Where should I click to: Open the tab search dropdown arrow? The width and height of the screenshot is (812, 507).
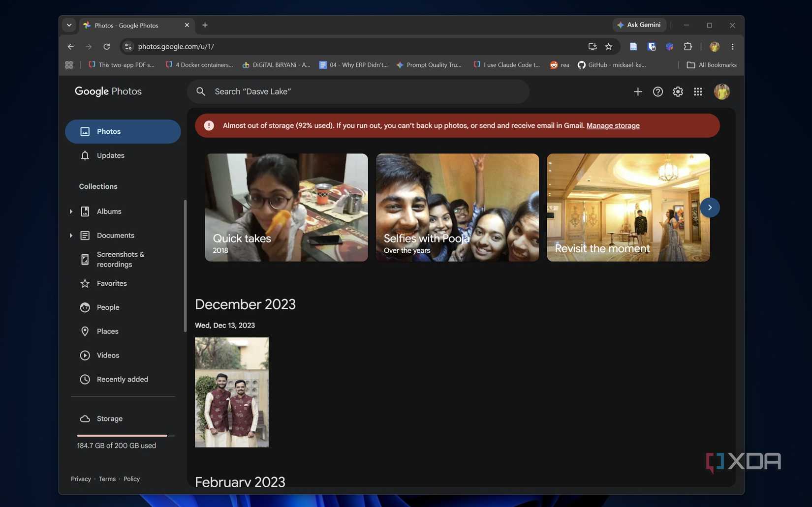pos(69,25)
